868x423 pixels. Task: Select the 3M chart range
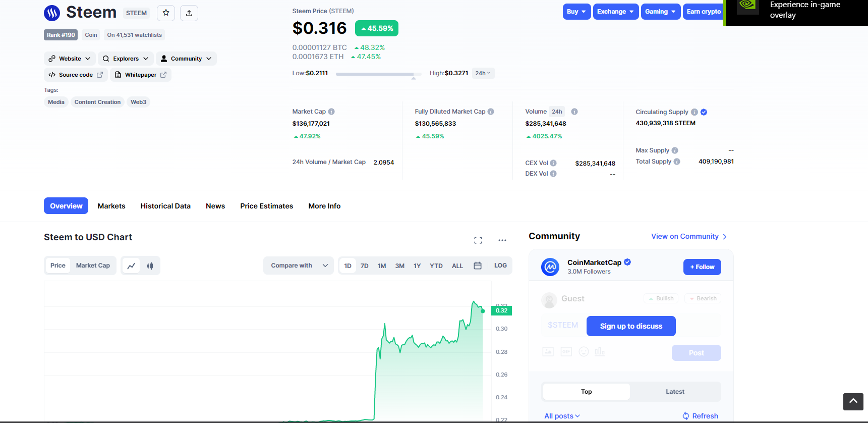click(x=400, y=266)
